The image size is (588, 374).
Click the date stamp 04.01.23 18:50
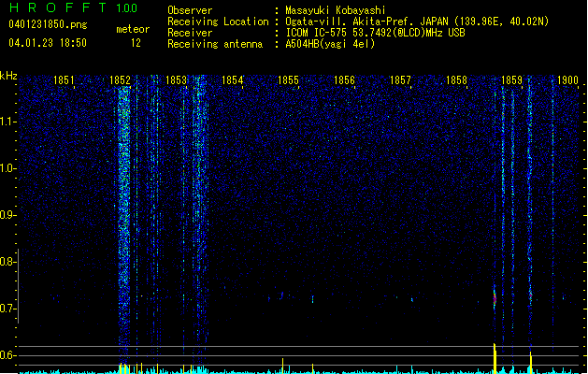click(48, 43)
